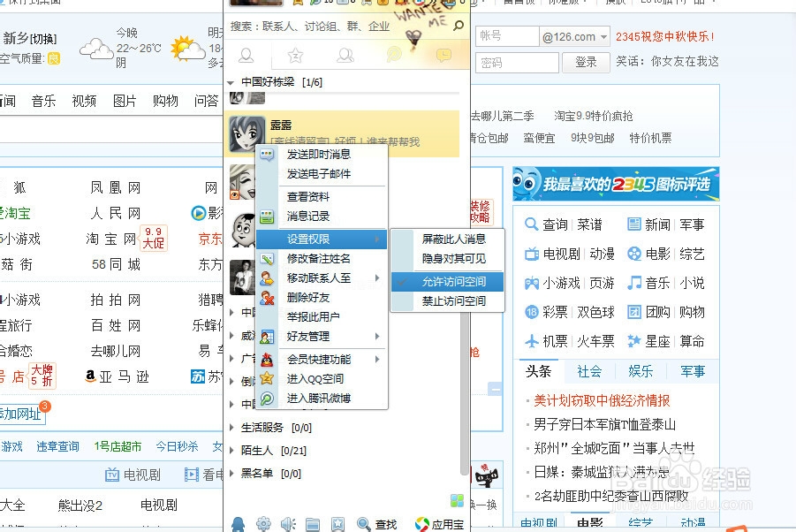Click the 音乐 note icon in tools grid
Screen dimensions: 796x532
[x=634, y=283]
